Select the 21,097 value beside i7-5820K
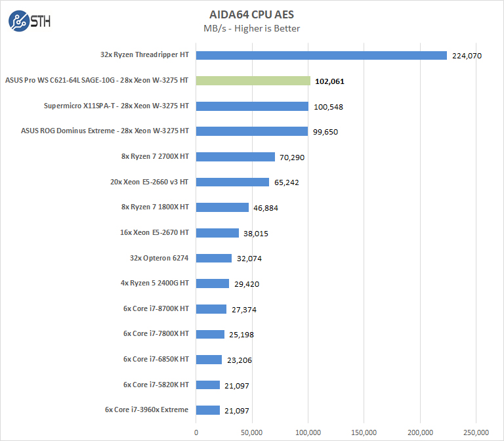 (236, 386)
